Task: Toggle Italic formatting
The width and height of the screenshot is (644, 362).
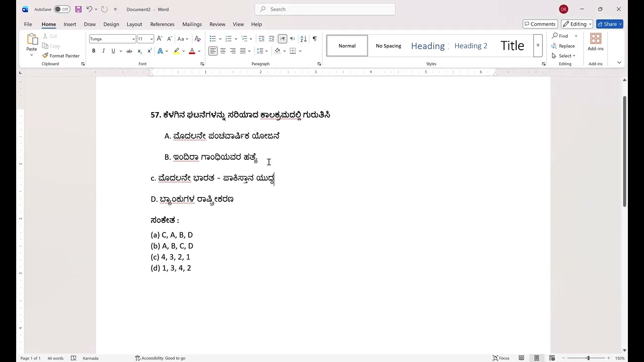Action: pos(103,51)
